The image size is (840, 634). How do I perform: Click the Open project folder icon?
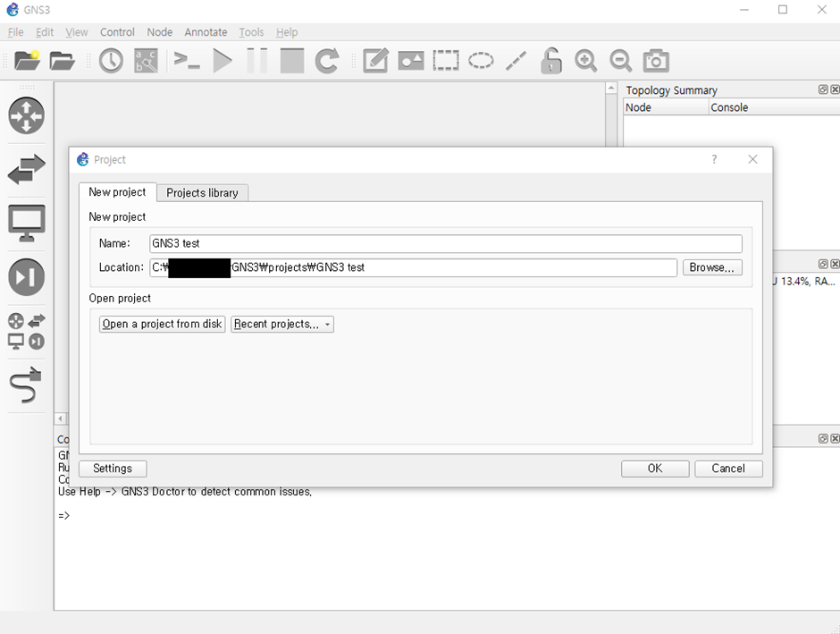(63, 61)
